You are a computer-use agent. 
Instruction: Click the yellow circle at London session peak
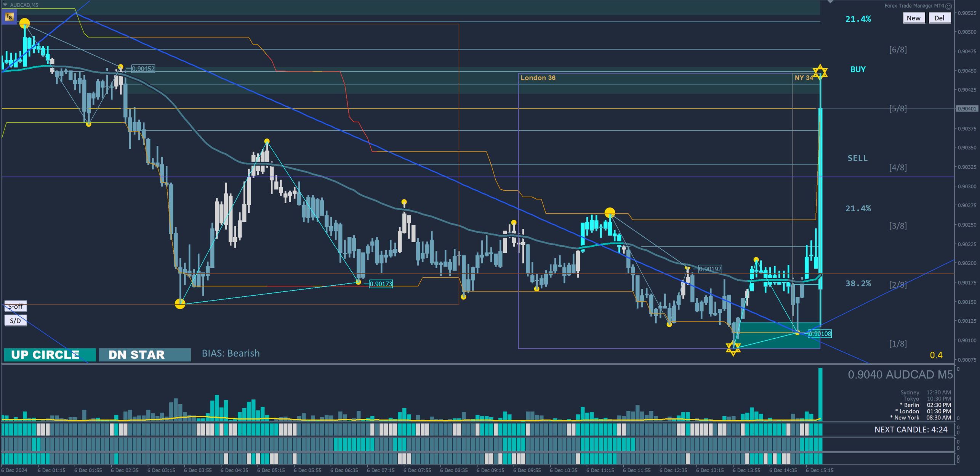(x=610, y=212)
